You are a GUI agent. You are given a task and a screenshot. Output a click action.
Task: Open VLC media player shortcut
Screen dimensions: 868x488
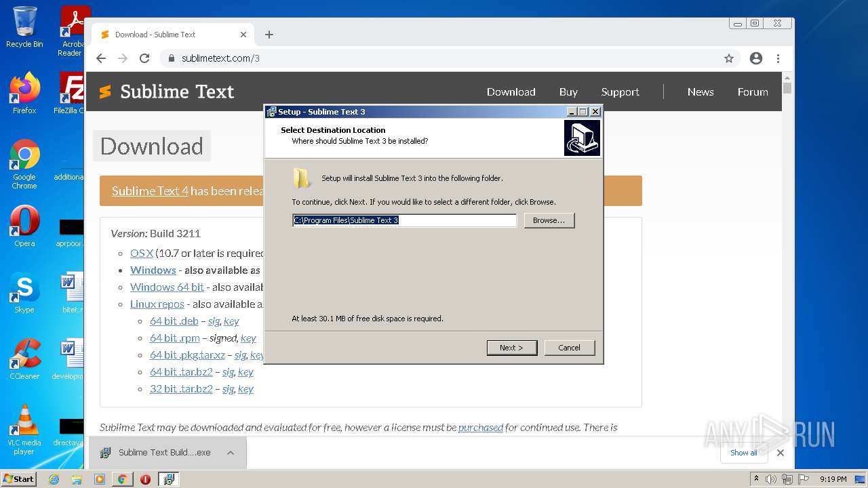pos(24,430)
